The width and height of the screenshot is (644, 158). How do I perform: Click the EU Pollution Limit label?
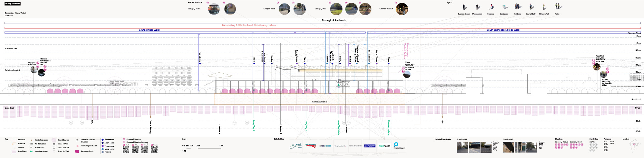coord(11,48)
